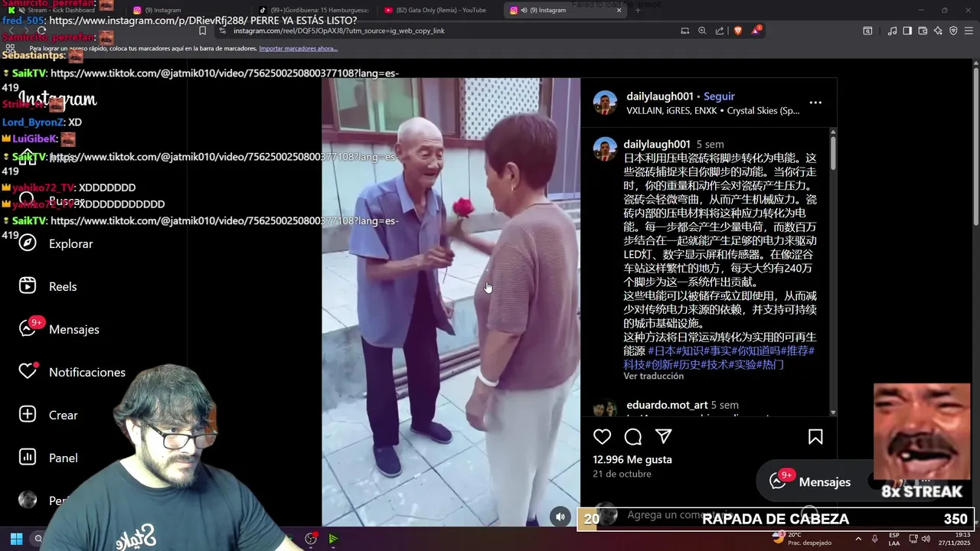Click the green arrow app in taskbar
The height and width of the screenshot is (551, 980).
point(333,539)
